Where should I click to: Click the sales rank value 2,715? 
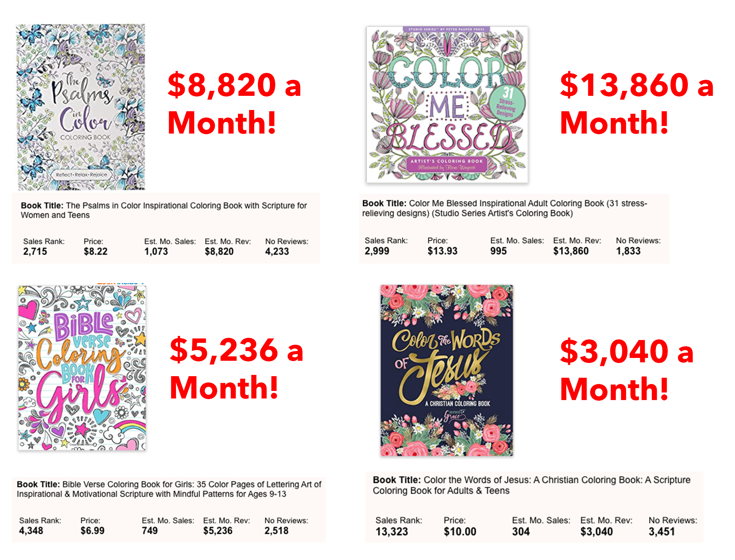(35, 251)
